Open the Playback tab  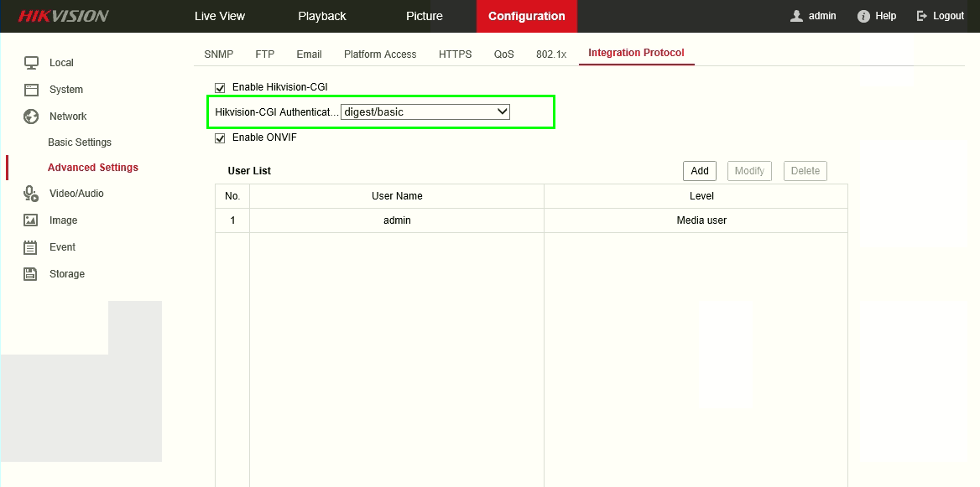[322, 16]
